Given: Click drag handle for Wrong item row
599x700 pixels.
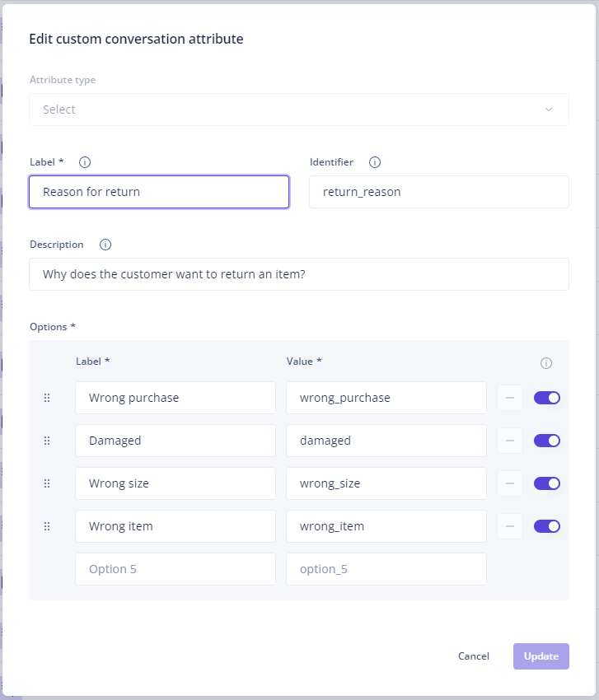Looking at the screenshot, I should click(47, 526).
